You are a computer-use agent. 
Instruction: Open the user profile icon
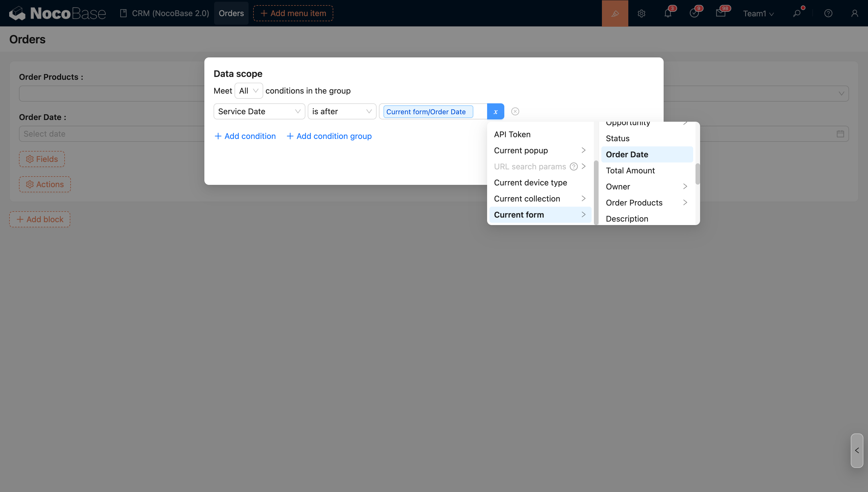[855, 13]
